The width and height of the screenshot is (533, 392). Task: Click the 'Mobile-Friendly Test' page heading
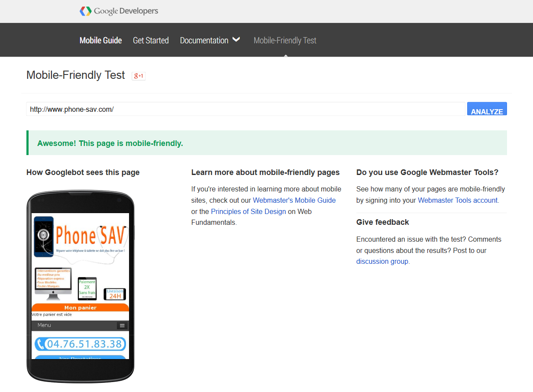[76, 75]
